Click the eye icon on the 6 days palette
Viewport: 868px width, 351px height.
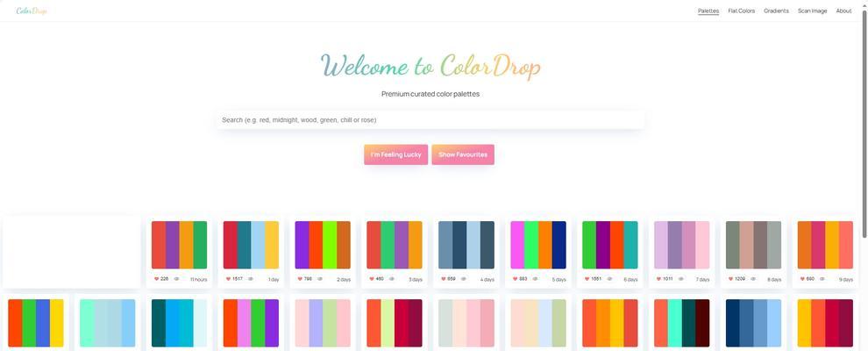(x=609, y=279)
